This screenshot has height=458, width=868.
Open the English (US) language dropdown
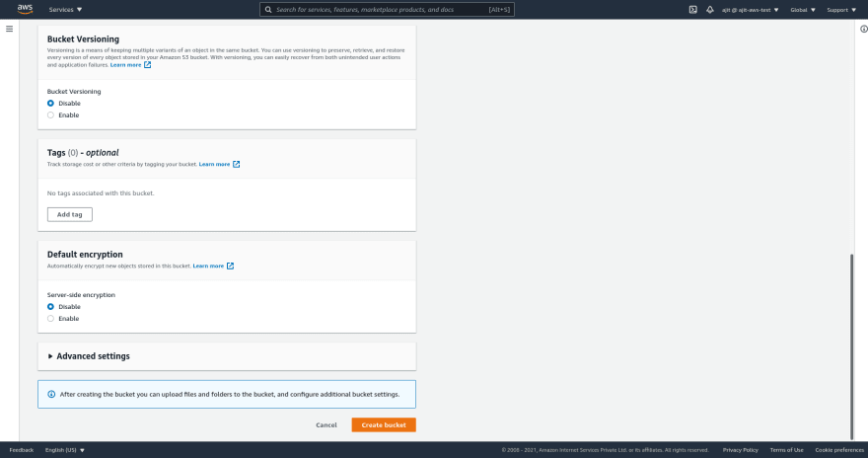(65, 450)
